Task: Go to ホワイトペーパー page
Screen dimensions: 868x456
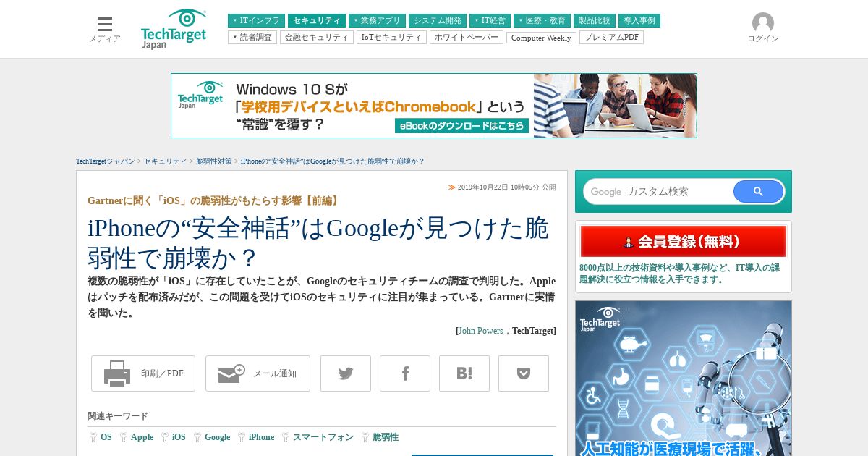Action: tap(467, 38)
